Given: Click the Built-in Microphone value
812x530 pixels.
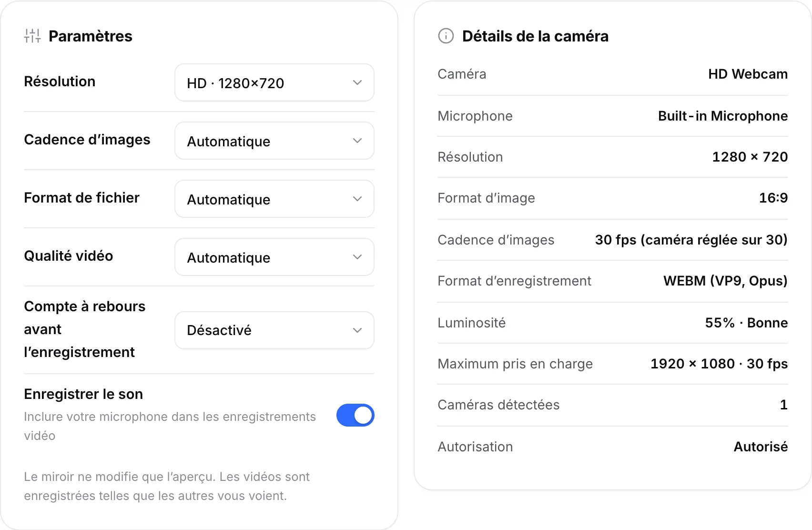Looking at the screenshot, I should click(x=723, y=116).
